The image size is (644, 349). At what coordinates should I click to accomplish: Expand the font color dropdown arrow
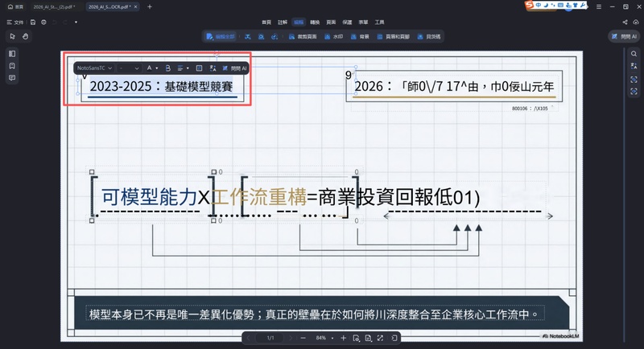pos(157,68)
